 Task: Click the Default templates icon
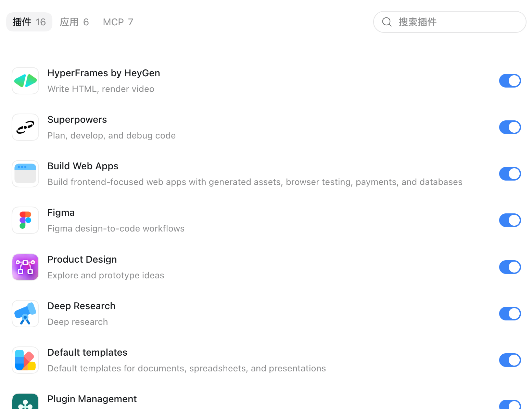tap(25, 360)
